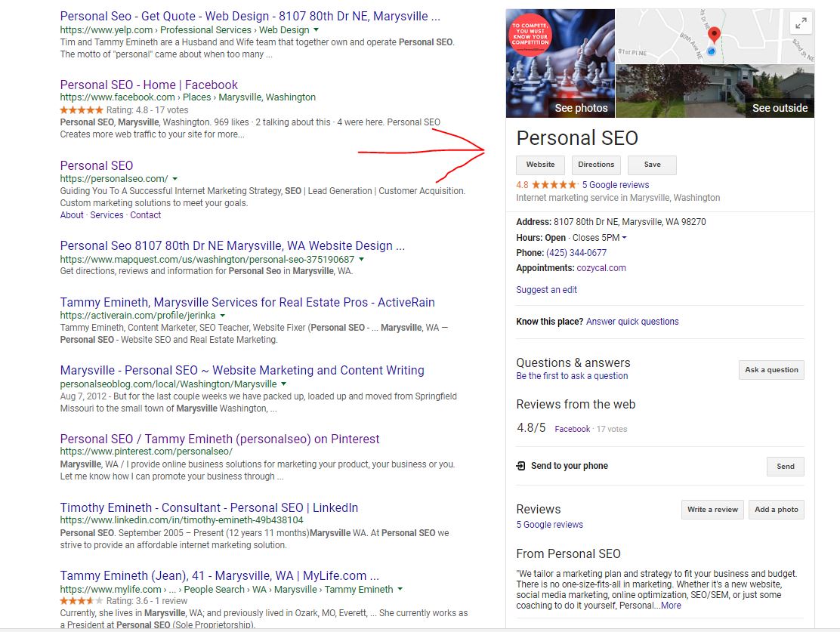Screen dimensions: 840x632
Task: Click Be the first to ask a question
Action: click(x=572, y=376)
